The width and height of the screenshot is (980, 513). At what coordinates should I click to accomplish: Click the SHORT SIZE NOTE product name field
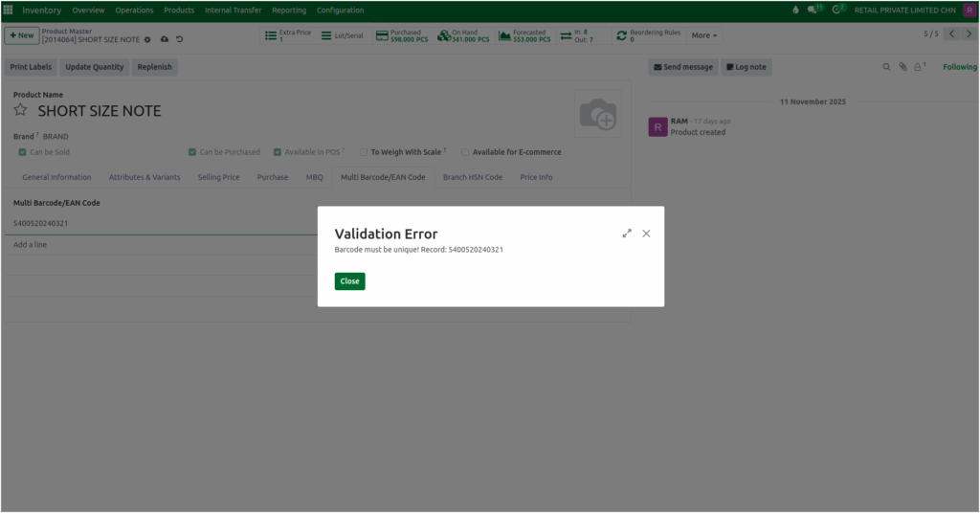pyautogui.click(x=100, y=111)
